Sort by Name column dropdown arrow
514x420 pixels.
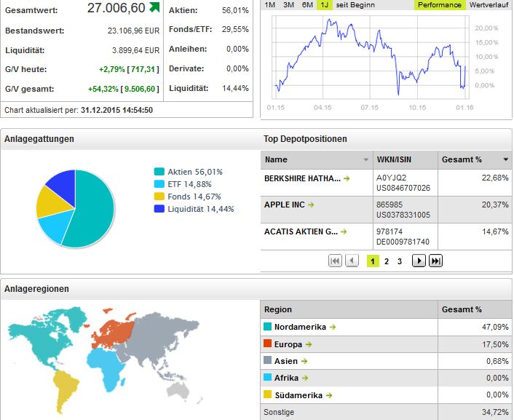pos(365,160)
